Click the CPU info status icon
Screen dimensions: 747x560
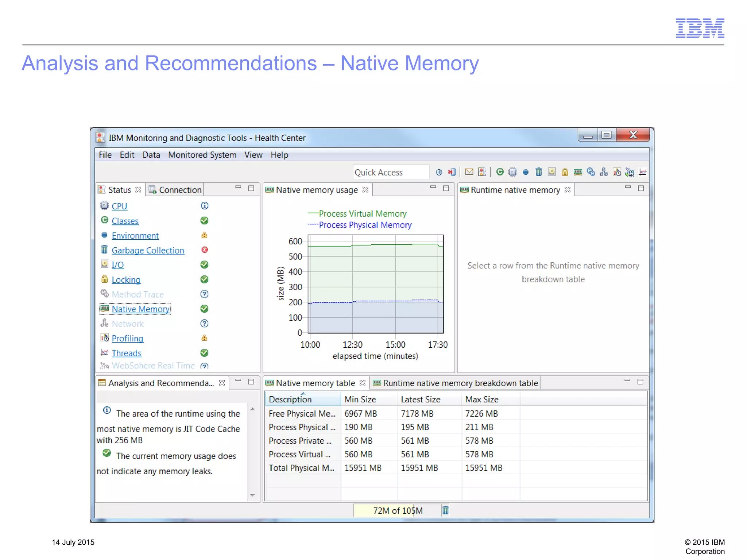pos(205,206)
